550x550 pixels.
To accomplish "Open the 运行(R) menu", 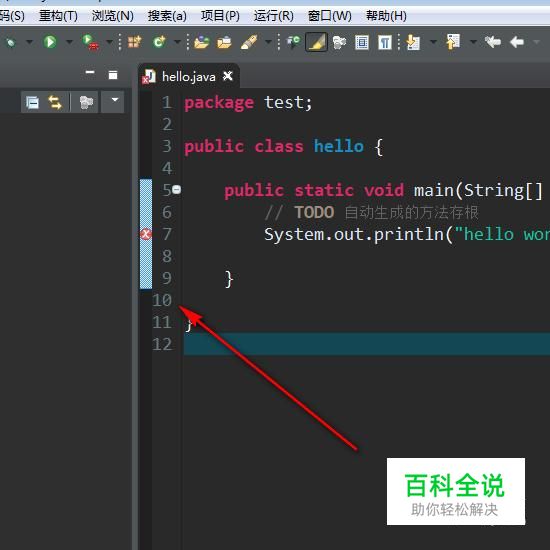I will (274, 16).
